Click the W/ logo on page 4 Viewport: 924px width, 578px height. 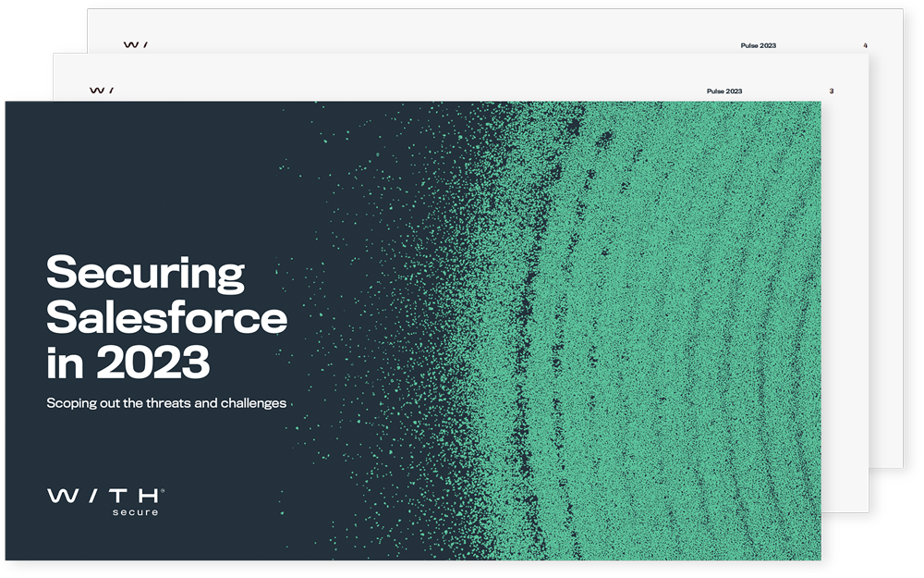[x=135, y=44]
